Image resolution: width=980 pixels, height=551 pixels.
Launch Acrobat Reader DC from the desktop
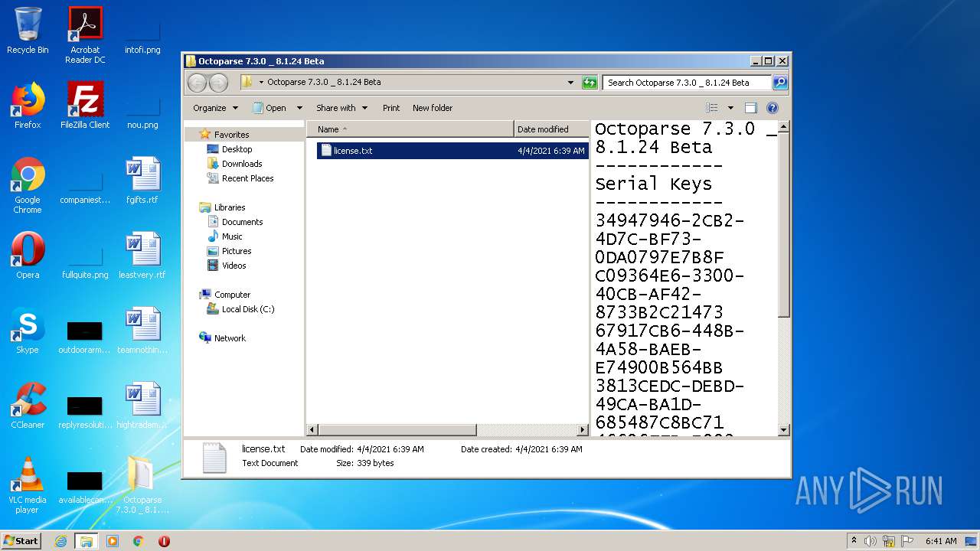85,36
